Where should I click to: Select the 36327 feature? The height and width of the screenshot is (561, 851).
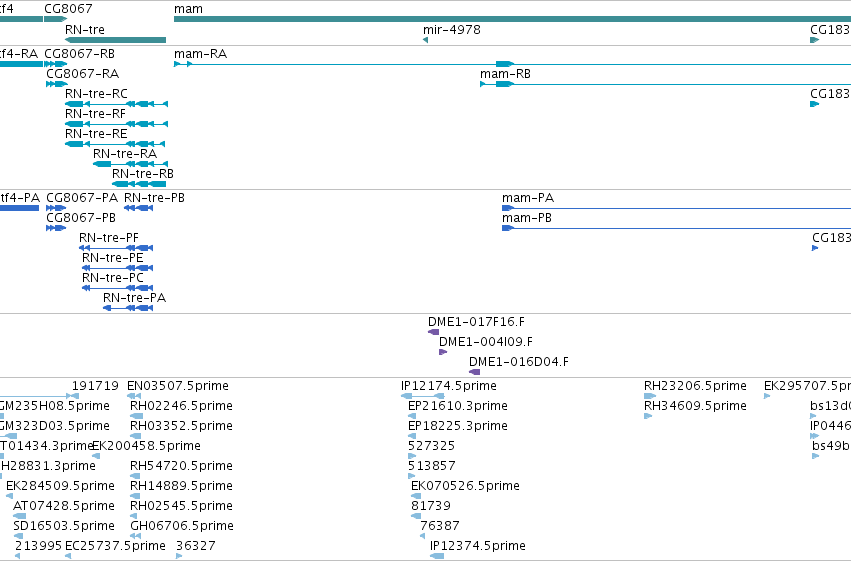[x=179, y=556]
